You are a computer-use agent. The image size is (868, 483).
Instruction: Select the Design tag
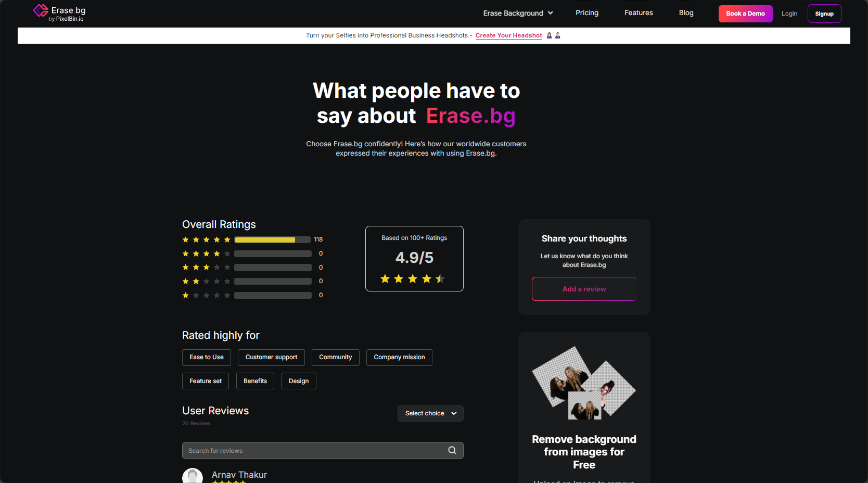point(299,381)
